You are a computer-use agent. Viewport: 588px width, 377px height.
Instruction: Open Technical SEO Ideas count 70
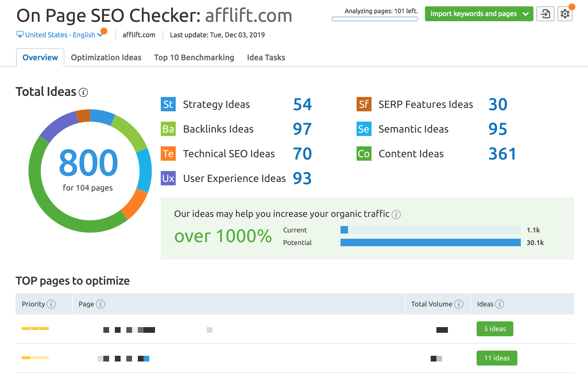(x=302, y=153)
